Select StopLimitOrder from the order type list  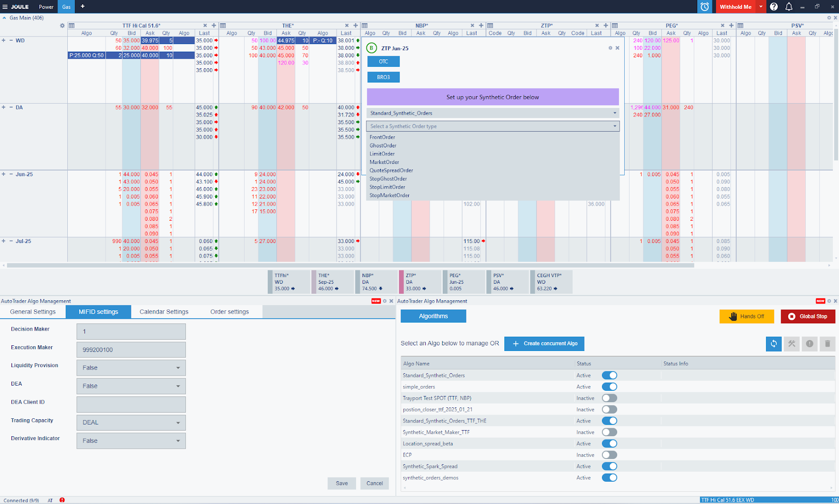tap(387, 187)
